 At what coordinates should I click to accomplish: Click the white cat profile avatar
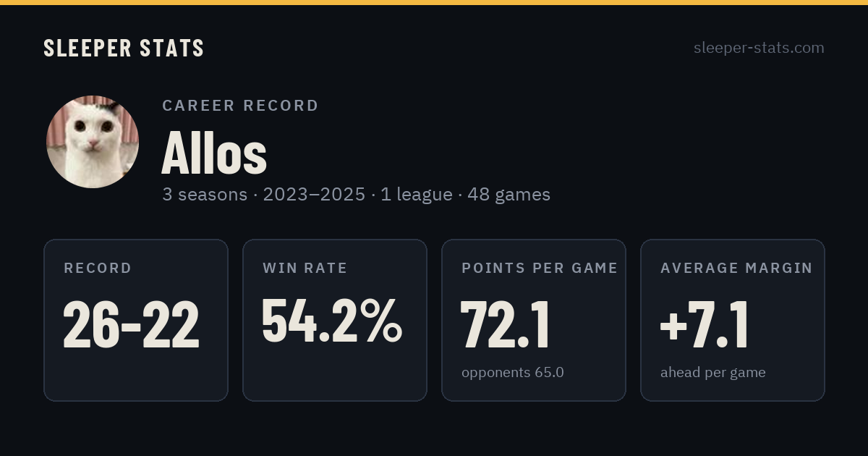click(93, 142)
